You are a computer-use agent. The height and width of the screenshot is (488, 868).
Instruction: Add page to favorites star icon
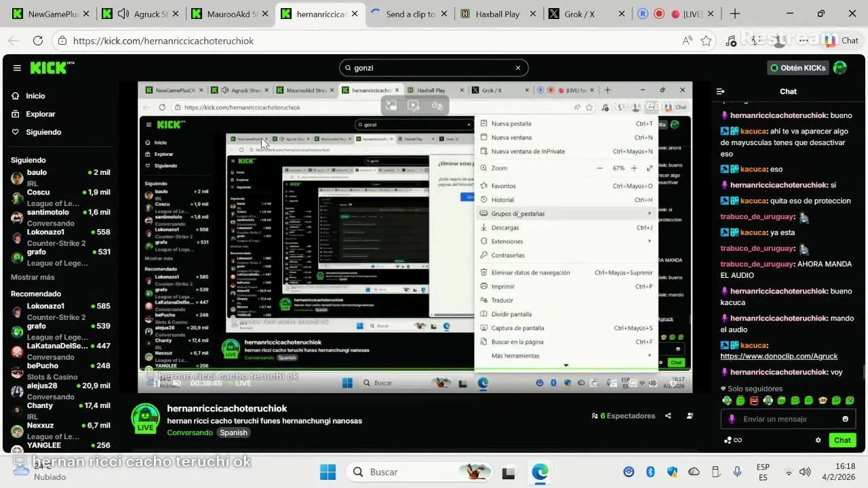click(706, 41)
